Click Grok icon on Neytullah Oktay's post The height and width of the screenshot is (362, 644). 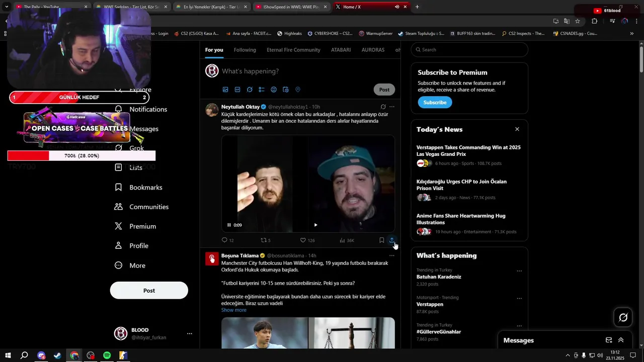[383, 107]
